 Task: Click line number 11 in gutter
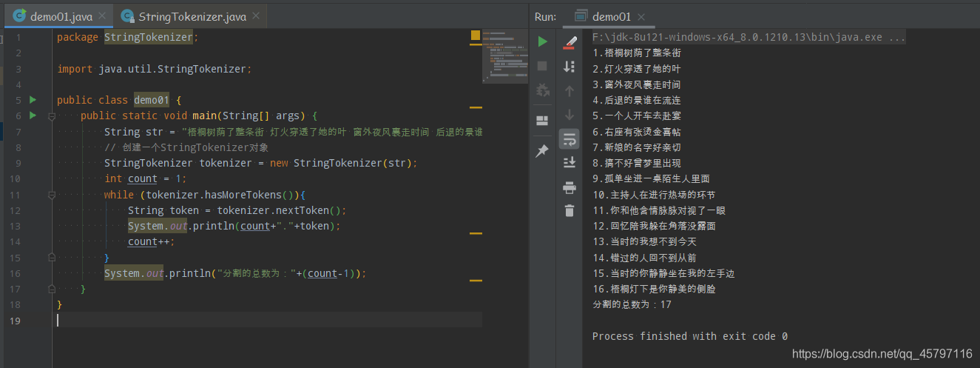pyautogui.click(x=16, y=195)
